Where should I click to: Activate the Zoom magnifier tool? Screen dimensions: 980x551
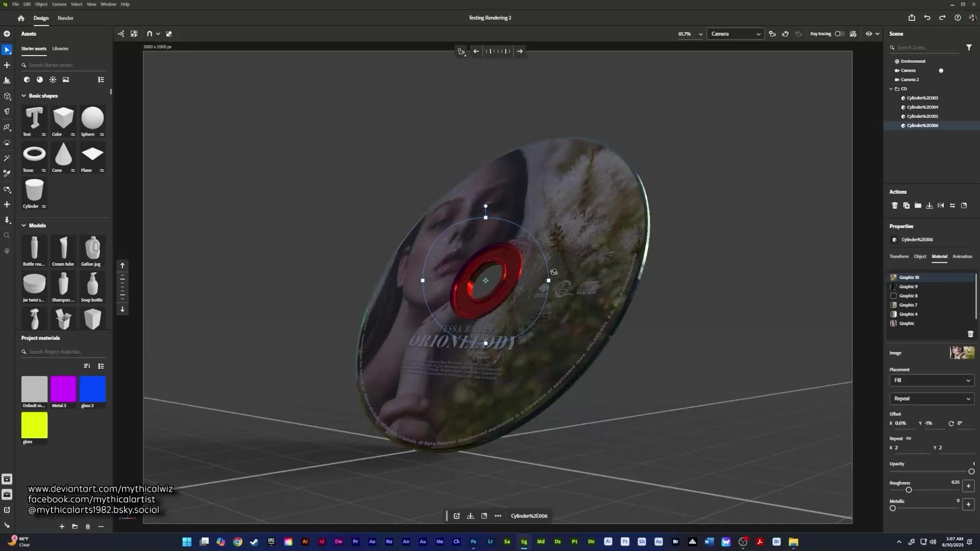click(x=7, y=235)
